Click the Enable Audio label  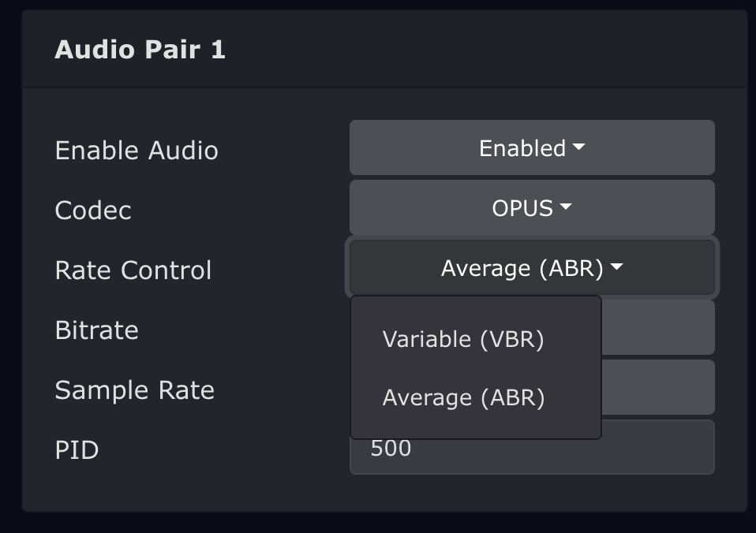point(137,151)
